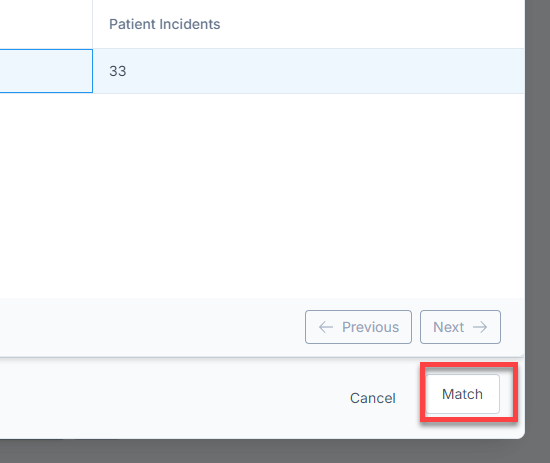Image resolution: width=550 pixels, height=463 pixels.
Task: Select the cell showing 33
Action: (x=309, y=71)
